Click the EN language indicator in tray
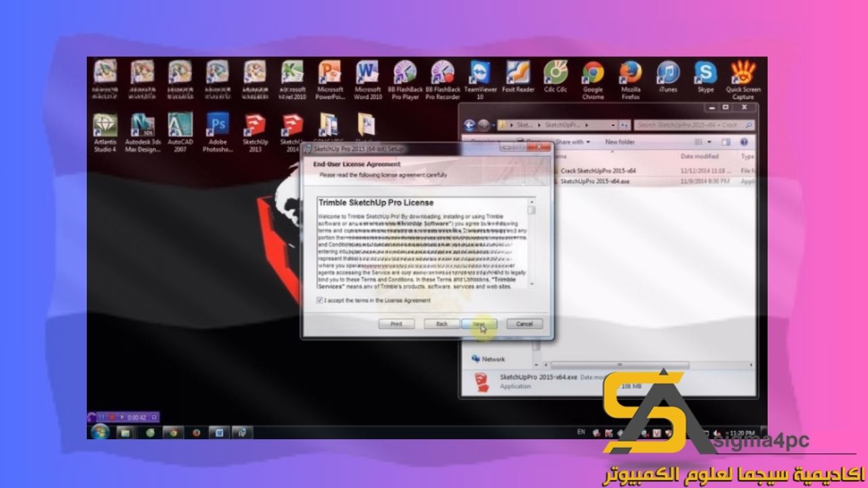This screenshot has width=868, height=488. 580,432
